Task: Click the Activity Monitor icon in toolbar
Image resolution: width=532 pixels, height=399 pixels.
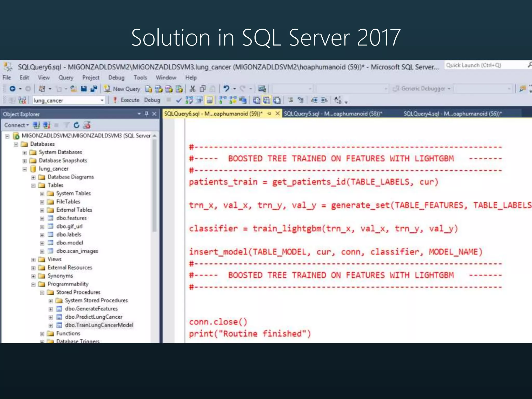Action: pos(262,89)
